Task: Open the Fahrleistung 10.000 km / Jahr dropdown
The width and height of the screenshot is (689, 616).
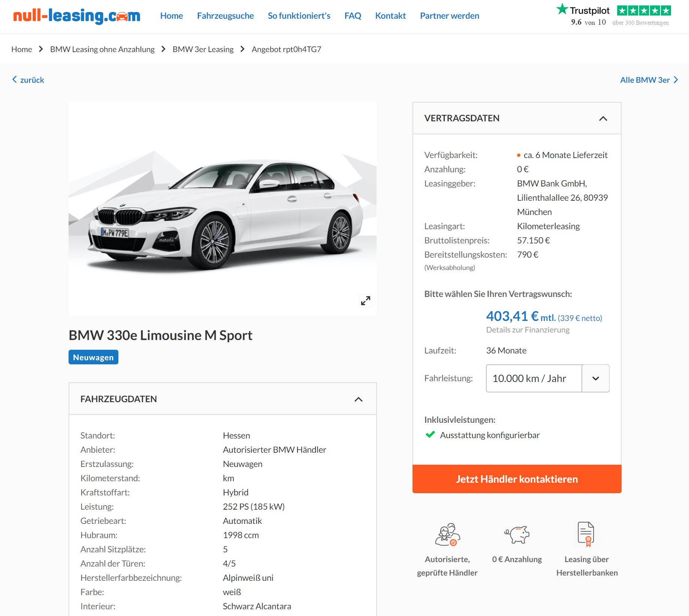Action: (547, 378)
